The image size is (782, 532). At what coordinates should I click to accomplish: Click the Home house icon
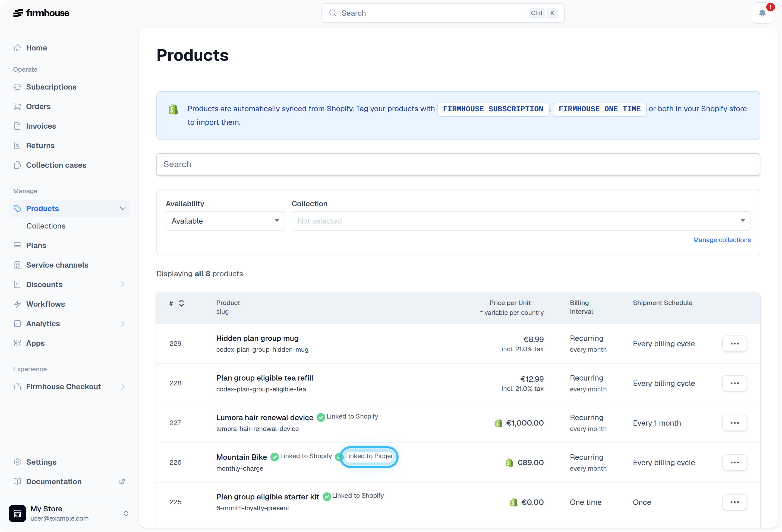tap(17, 48)
